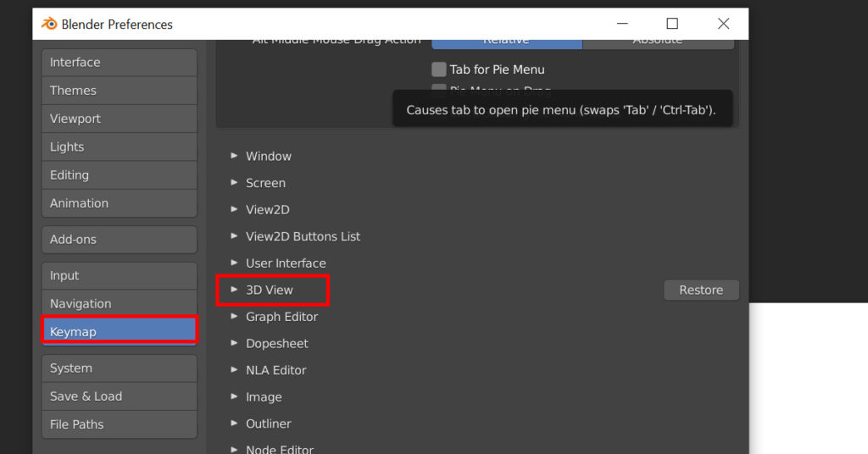The width and height of the screenshot is (868, 454).
Task: Click the Dopesheet keymap label
Action: (x=277, y=343)
